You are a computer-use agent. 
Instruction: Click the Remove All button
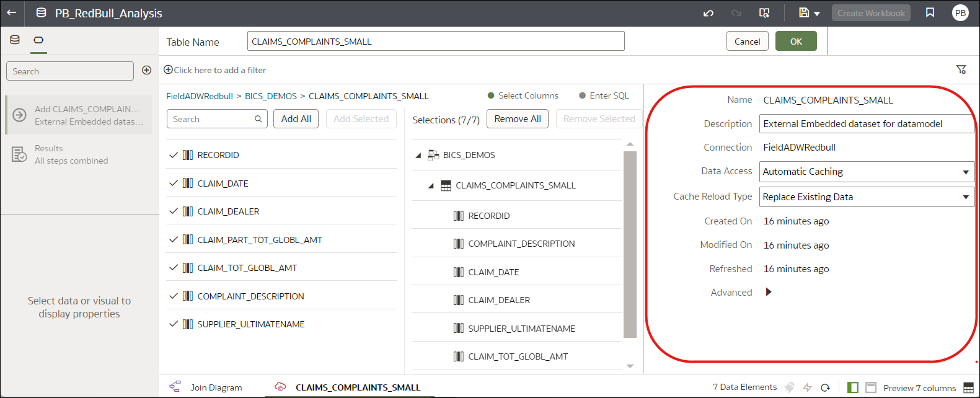point(518,119)
